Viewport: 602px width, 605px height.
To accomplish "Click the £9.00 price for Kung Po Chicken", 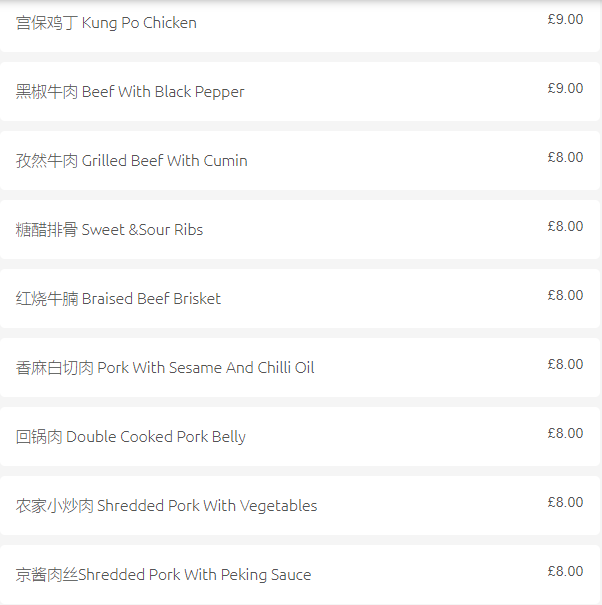I will pos(565,19).
